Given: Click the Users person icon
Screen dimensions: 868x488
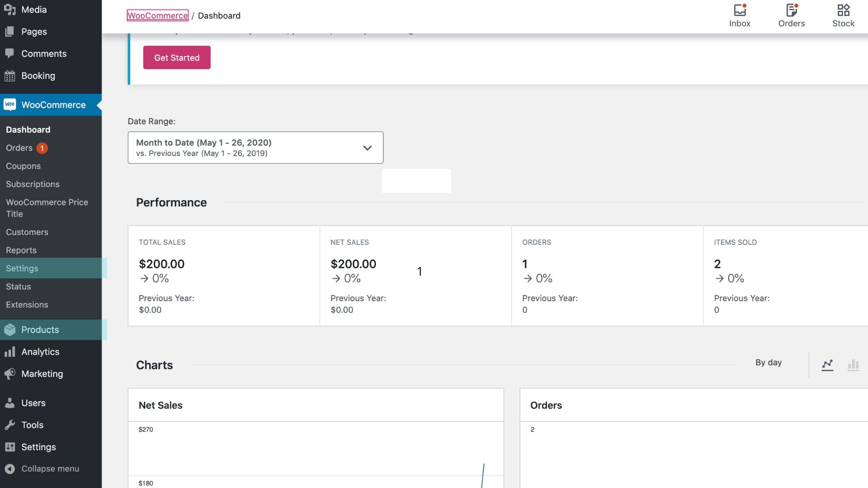Looking at the screenshot, I should (10, 403).
